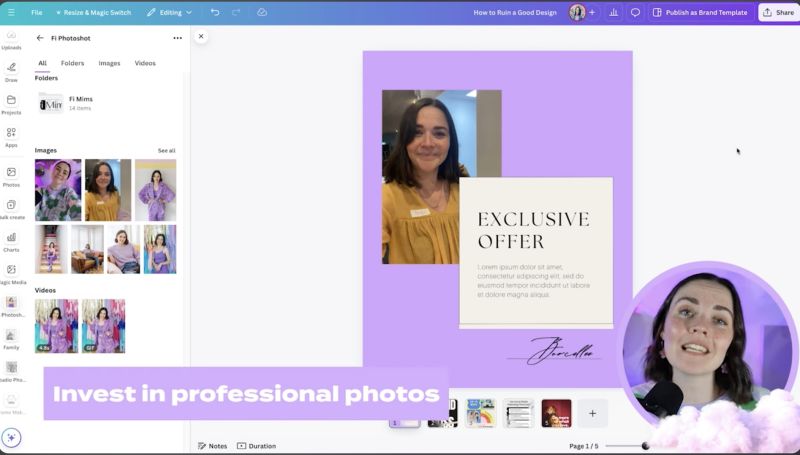The width and height of the screenshot is (800, 455).
Task: Expand the Editing mode dropdown
Action: point(169,12)
